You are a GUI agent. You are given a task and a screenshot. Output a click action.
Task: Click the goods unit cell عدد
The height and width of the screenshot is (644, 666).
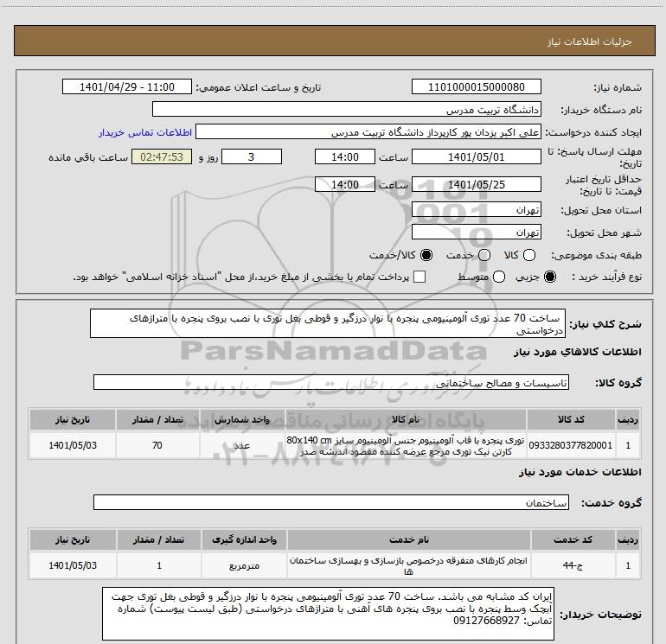(242, 445)
